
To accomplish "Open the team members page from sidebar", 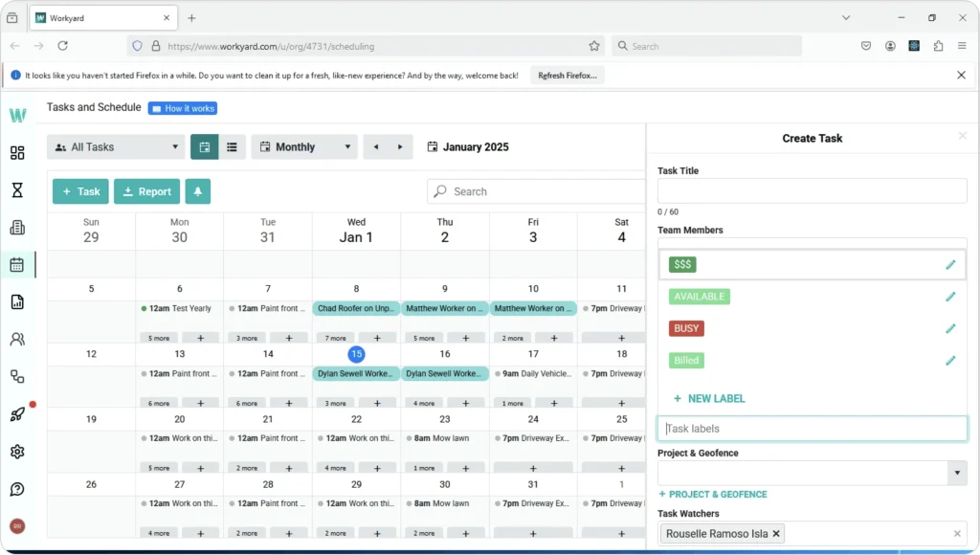I will (x=17, y=338).
